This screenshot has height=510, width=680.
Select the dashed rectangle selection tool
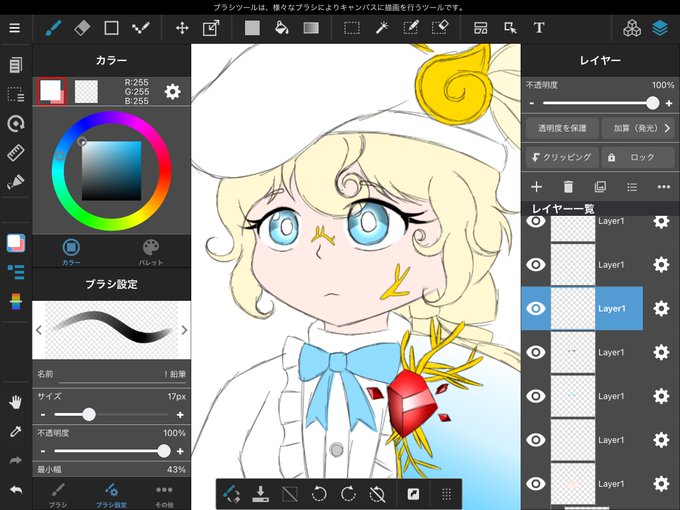tap(352, 28)
